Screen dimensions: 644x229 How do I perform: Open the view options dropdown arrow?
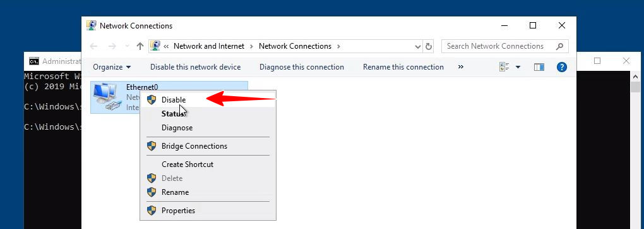coord(518,67)
